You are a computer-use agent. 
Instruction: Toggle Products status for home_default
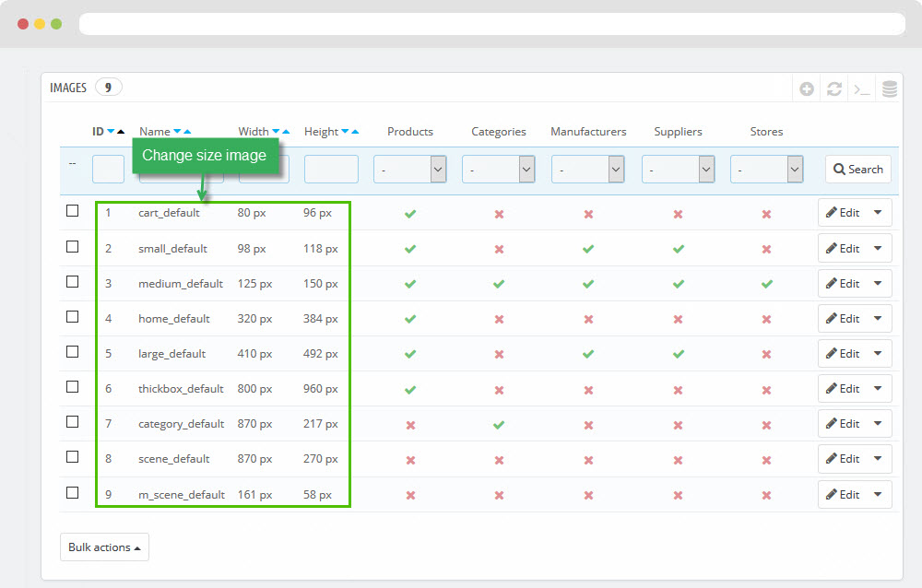pyautogui.click(x=410, y=319)
